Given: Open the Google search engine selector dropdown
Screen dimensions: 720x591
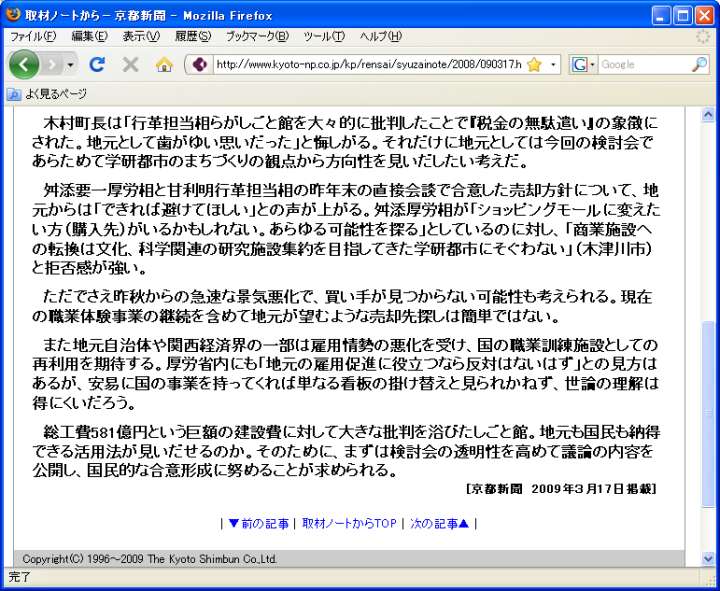Looking at the screenshot, I should 582,64.
